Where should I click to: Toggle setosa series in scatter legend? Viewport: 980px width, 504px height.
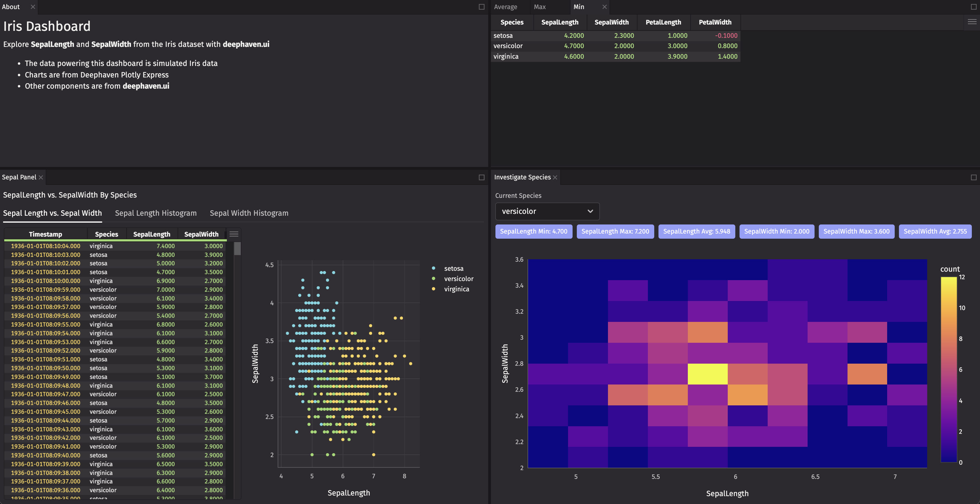tap(453, 269)
